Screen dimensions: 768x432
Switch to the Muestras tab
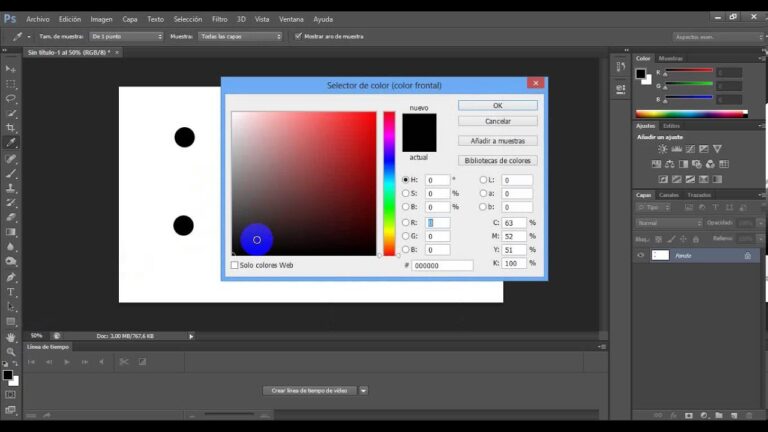pos(671,58)
